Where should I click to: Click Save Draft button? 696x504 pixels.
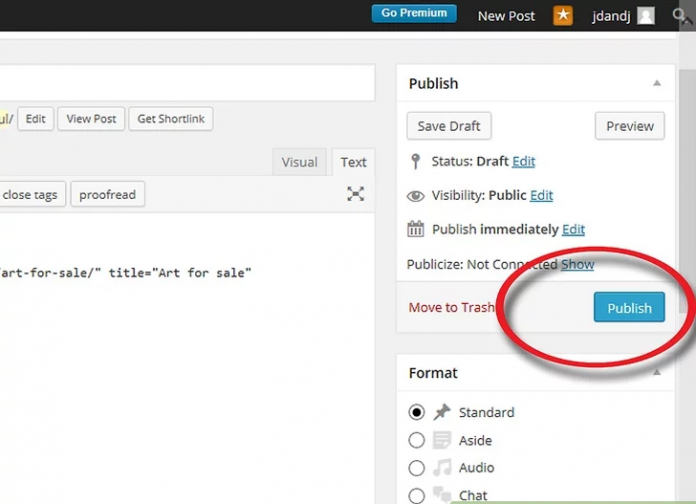(x=449, y=126)
